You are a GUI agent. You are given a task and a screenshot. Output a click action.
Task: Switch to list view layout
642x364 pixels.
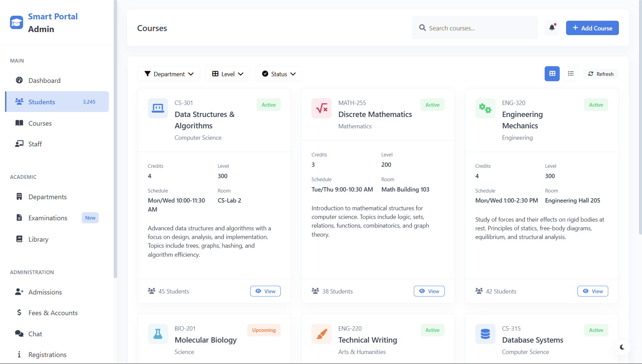[570, 74]
